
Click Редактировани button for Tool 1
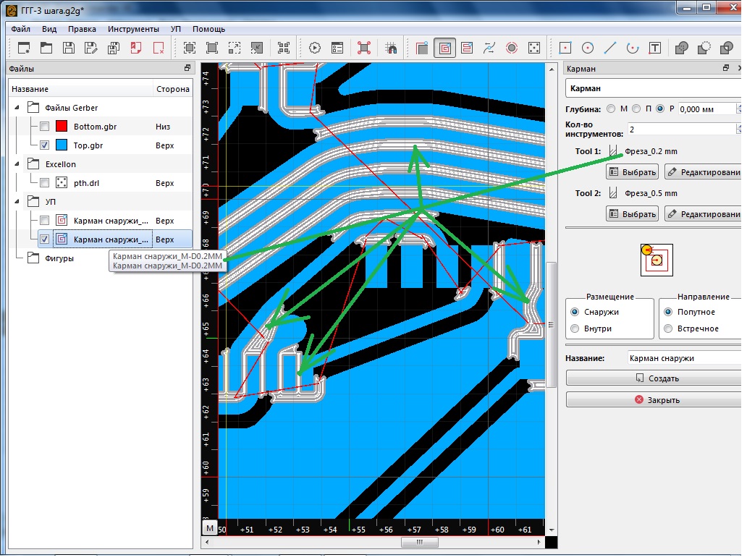point(703,173)
